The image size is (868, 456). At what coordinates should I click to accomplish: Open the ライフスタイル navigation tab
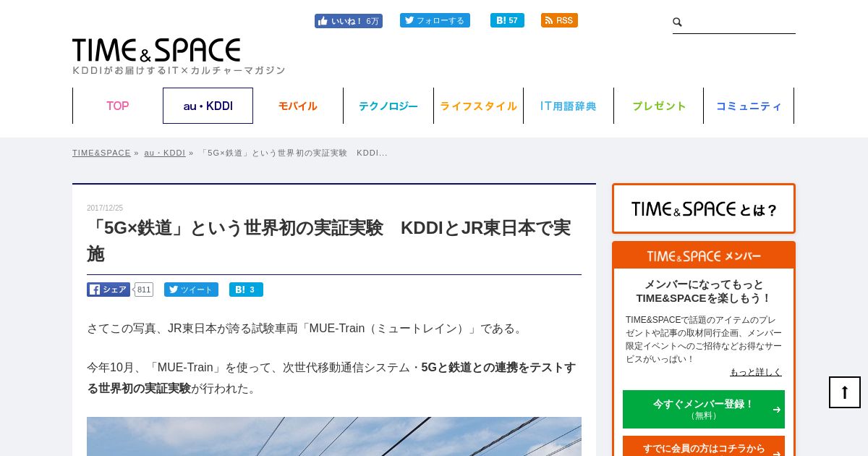tap(478, 106)
